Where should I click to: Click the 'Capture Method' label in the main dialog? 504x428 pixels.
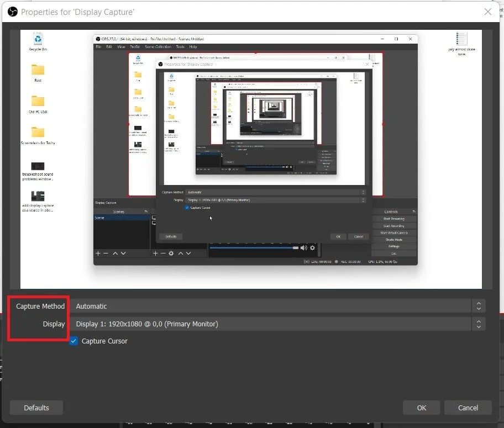click(x=40, y=306)
